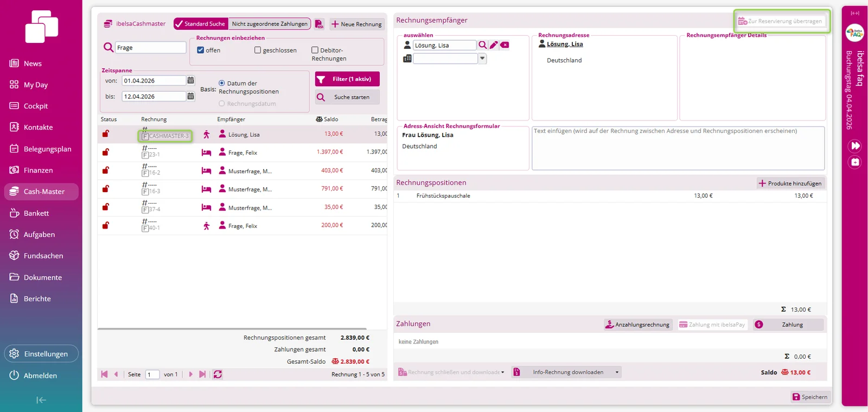Image resolution: width=868 pixels, height=412 pixels.
Task: Click the Anzahlungsrechnung button
Action: click(638, 325)
